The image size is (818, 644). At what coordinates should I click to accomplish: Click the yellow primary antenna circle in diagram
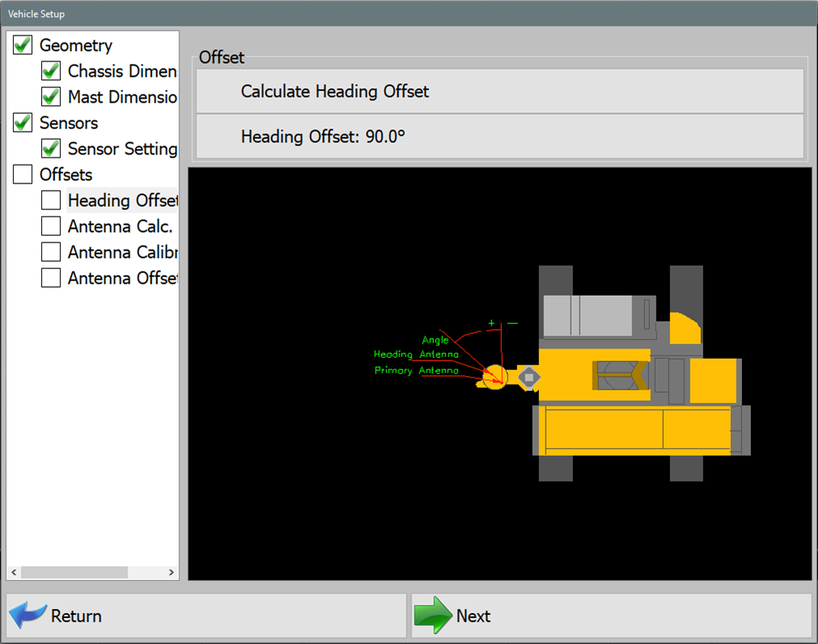pos(494,377)
